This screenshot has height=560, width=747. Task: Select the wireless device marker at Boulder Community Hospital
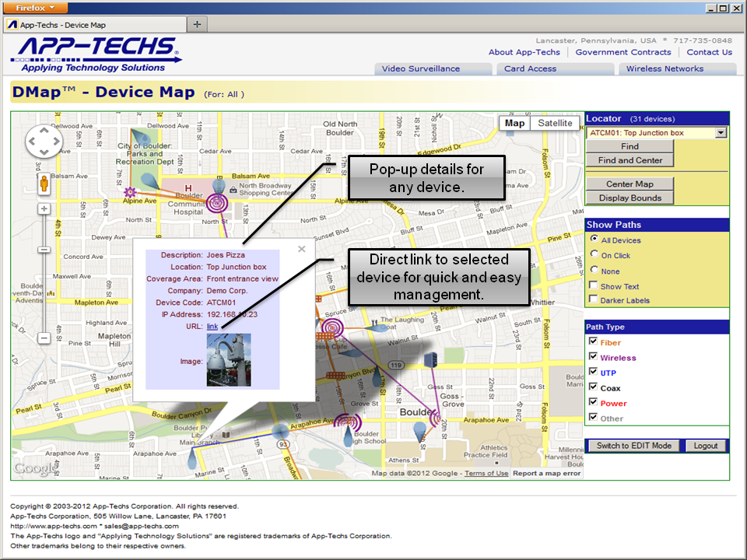click(x=217, y=203)
